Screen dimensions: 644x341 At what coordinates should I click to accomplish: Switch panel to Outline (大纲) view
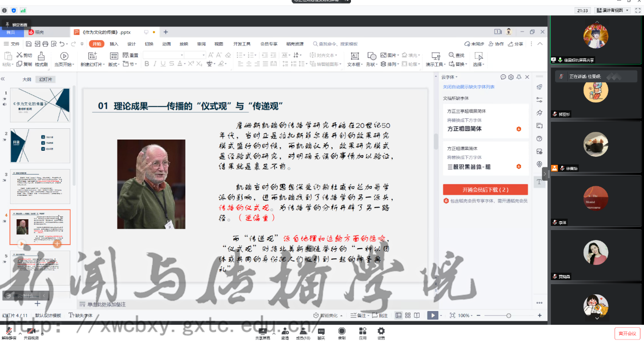[x=26, y=79]
